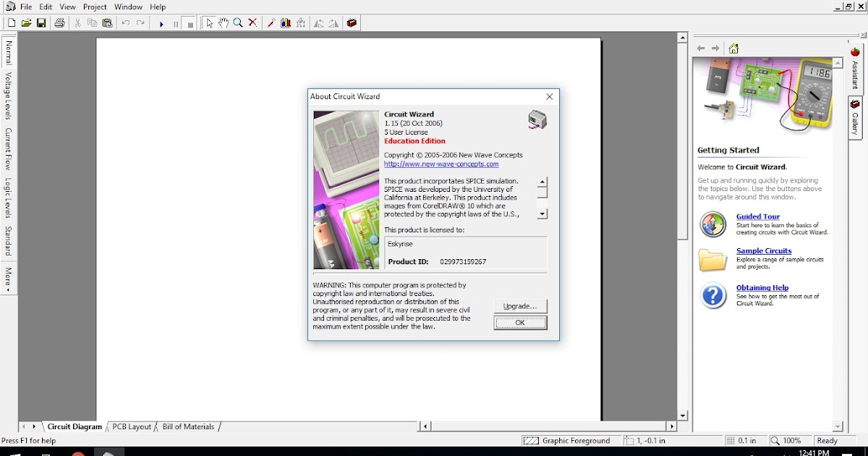Open the graph bar chart icon
This screenshot has height=456, width=868.
tap(286, 23)
